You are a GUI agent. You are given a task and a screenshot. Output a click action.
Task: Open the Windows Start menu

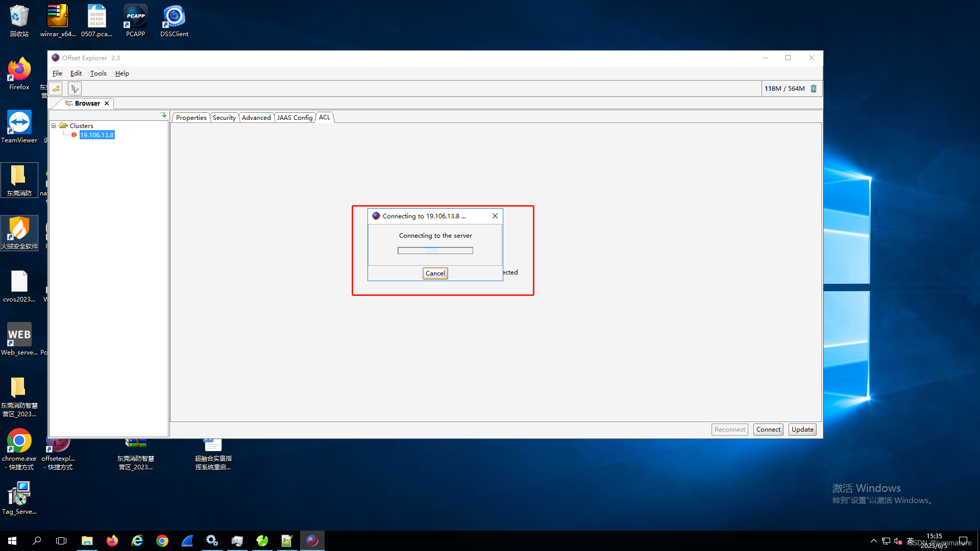click(x=12, y=541)
